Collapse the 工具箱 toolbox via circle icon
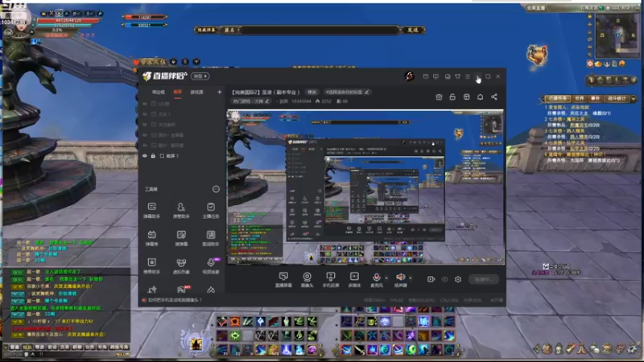Viewport: 644px width, 362px height. tap(216, 189)
